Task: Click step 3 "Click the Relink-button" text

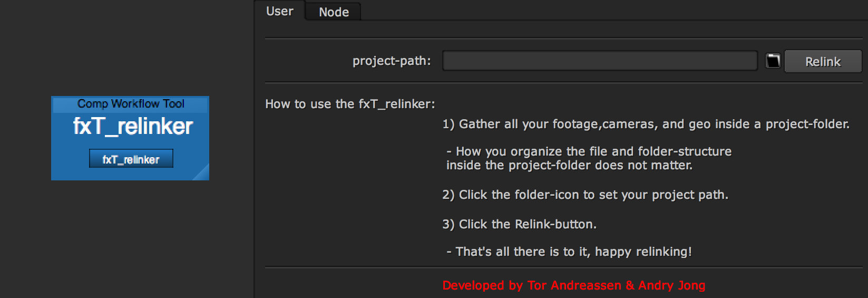Action: (x=519, y=225)
